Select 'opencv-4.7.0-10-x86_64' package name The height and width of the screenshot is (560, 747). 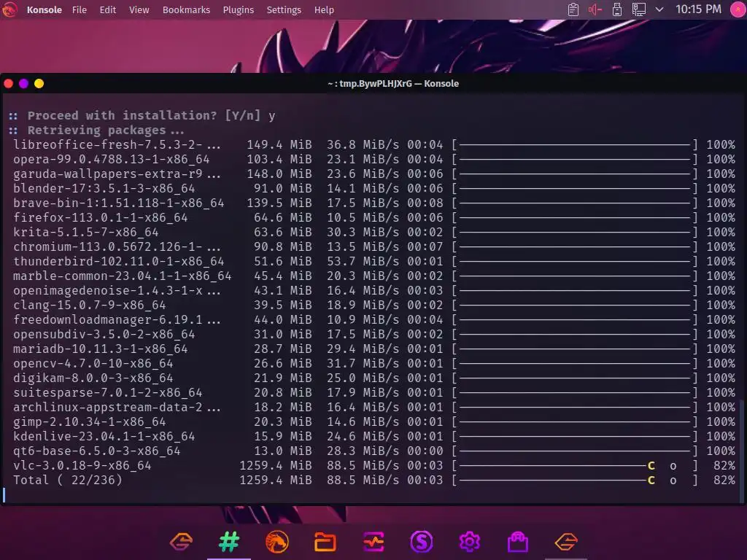tap(93, 363)
